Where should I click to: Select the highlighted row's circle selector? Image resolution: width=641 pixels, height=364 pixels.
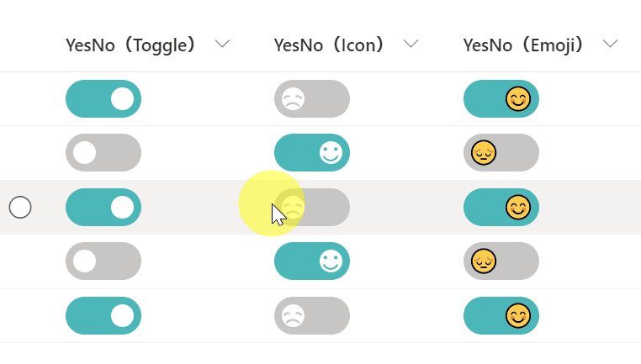click(20, 207)
